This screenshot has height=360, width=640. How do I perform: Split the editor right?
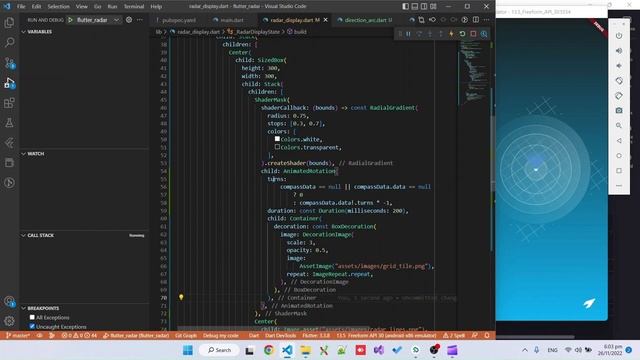476,20
